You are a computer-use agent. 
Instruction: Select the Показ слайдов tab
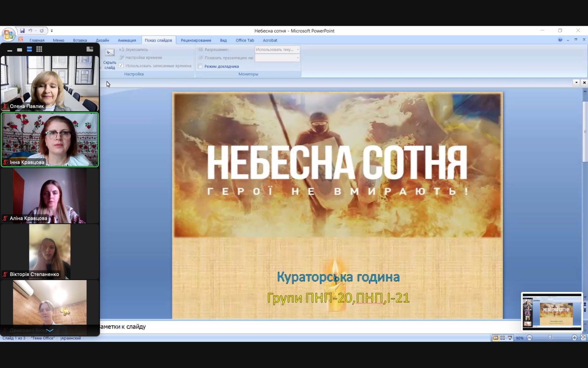click(158, 40)
